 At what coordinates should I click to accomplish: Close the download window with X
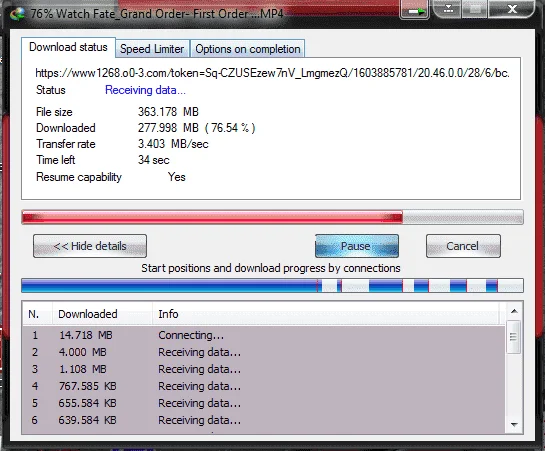[512, 8]
